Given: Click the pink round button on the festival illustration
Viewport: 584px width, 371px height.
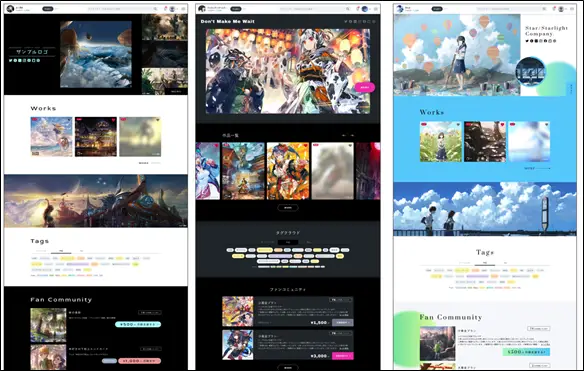Looking at the screenshot, I should [x=365, y=87].
